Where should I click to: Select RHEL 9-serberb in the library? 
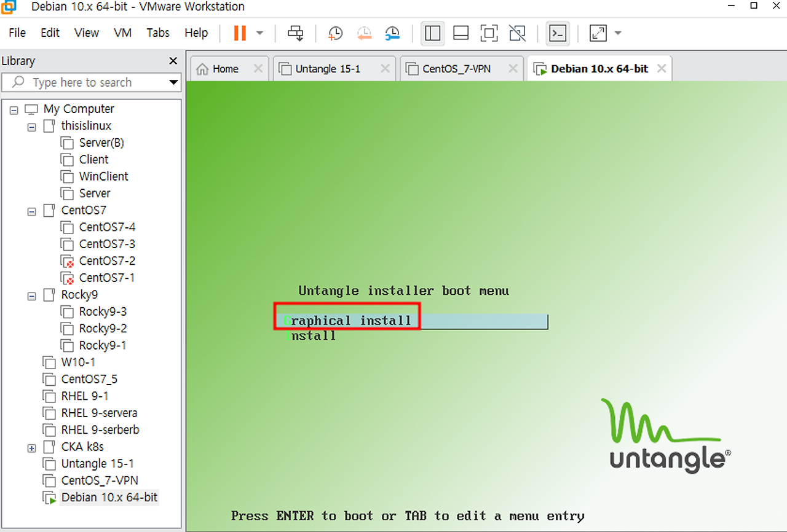point(100,429)
